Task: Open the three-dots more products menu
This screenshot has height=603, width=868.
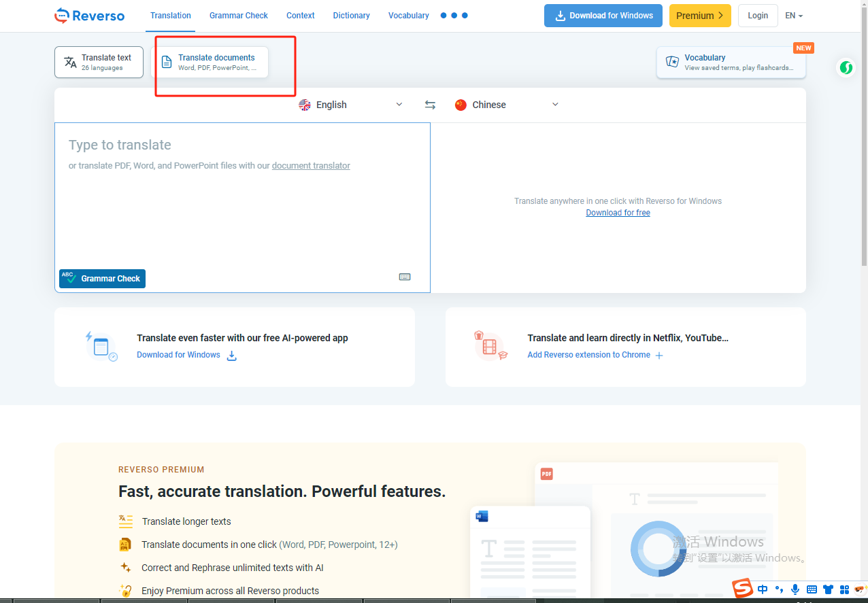Action: [x=454, y=15]
